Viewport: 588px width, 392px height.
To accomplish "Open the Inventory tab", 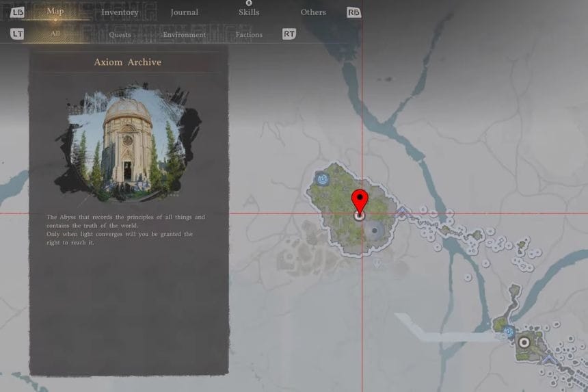I will tap(120, 12).
